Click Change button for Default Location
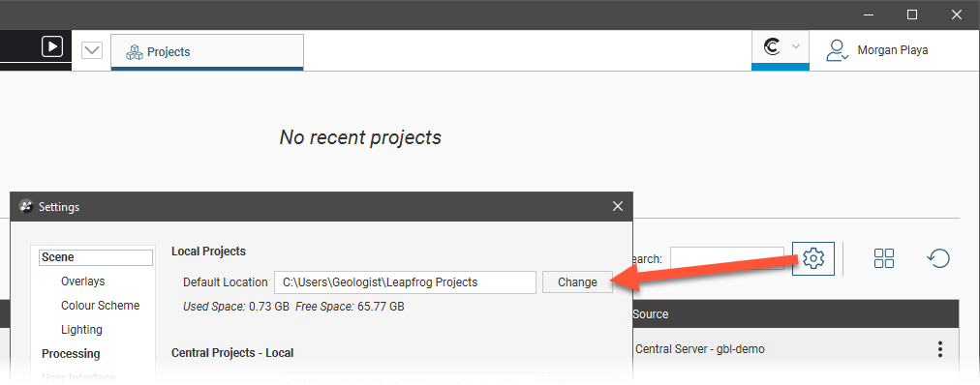The height and width of the screenshot is (385, 980). pos(577,282)
